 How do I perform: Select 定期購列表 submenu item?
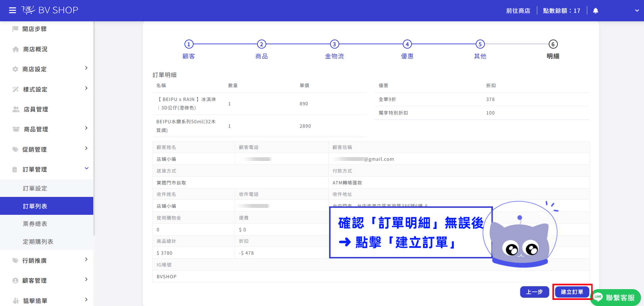(x=47, y=242)
